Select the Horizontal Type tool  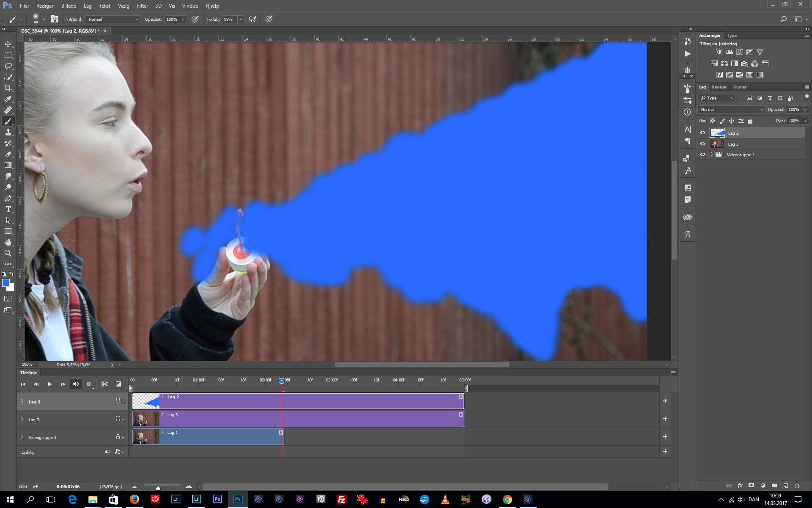[8, 209]
